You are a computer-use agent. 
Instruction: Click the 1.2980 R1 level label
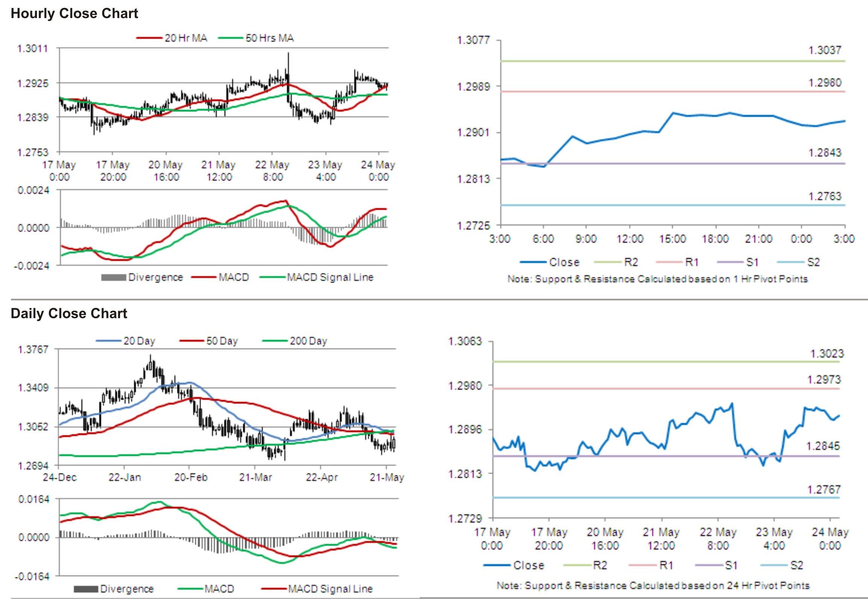point(825,82)
